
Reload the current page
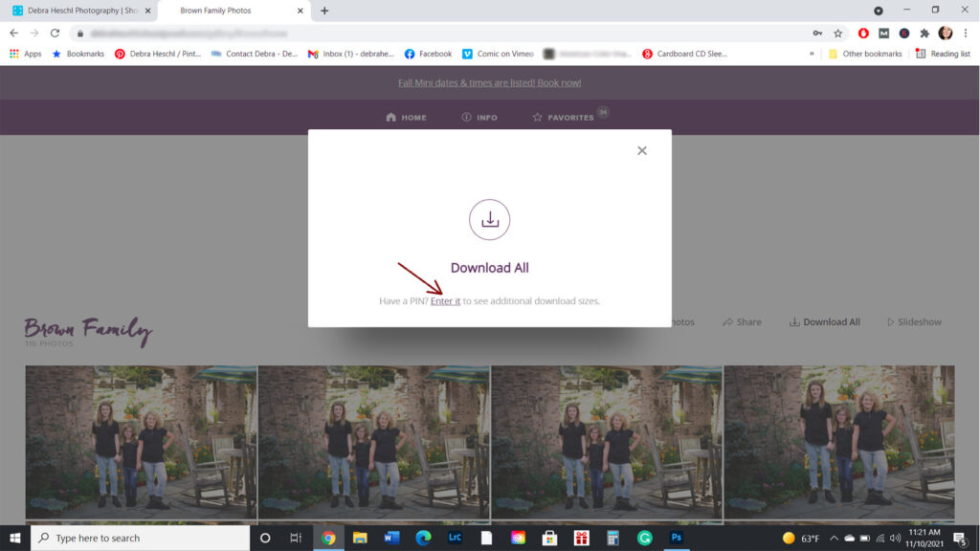coord(55,33)
